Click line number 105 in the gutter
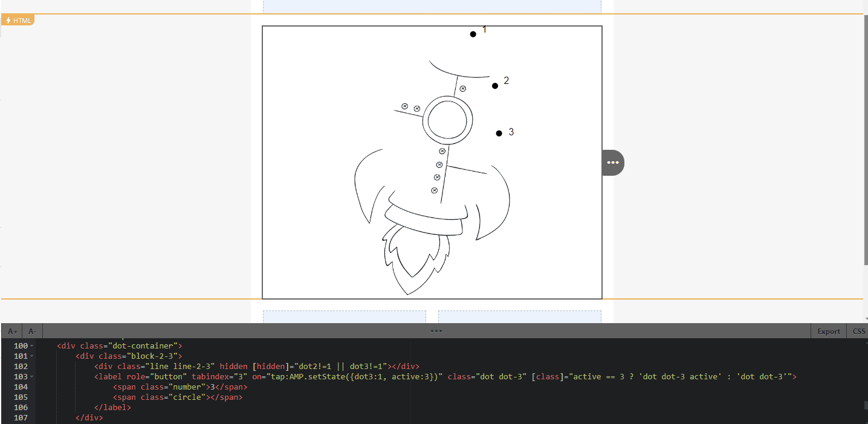868x424 pixels. coord(21,397)
